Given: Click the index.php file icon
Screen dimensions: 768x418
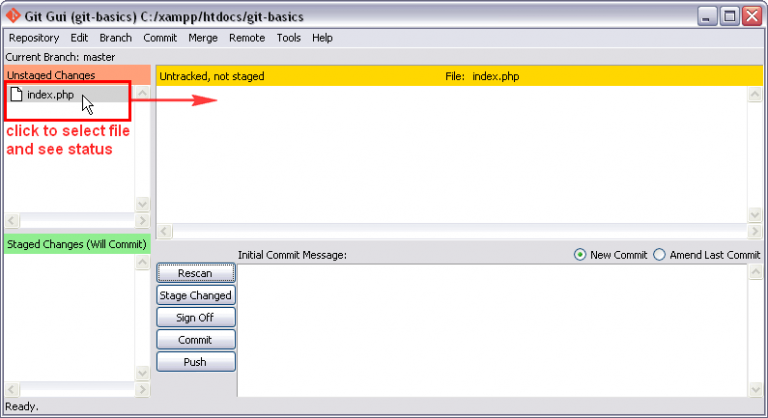Looking at the screenshot, I should 17,94.
